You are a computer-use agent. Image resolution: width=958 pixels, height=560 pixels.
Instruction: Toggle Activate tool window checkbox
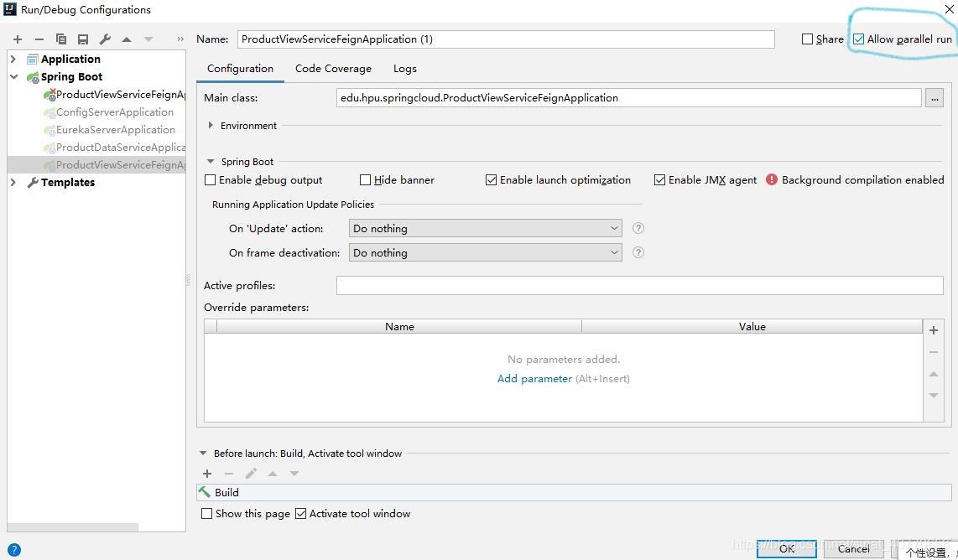coord(300,514)
